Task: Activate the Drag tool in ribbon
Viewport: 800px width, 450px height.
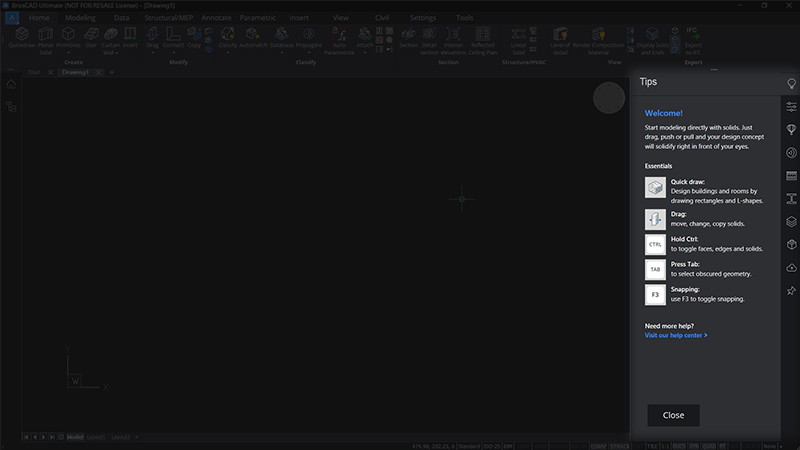Action: (152, 38)
